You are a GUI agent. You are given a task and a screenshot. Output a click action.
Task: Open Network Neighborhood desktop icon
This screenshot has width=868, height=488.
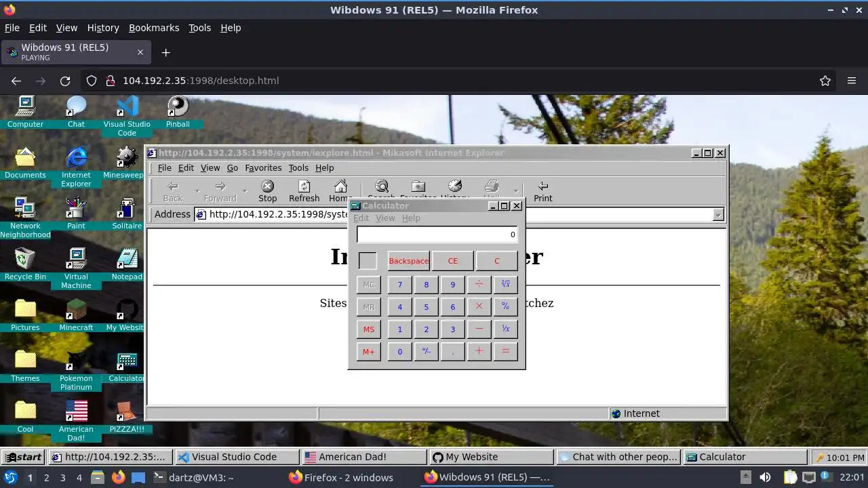[25, 218]
